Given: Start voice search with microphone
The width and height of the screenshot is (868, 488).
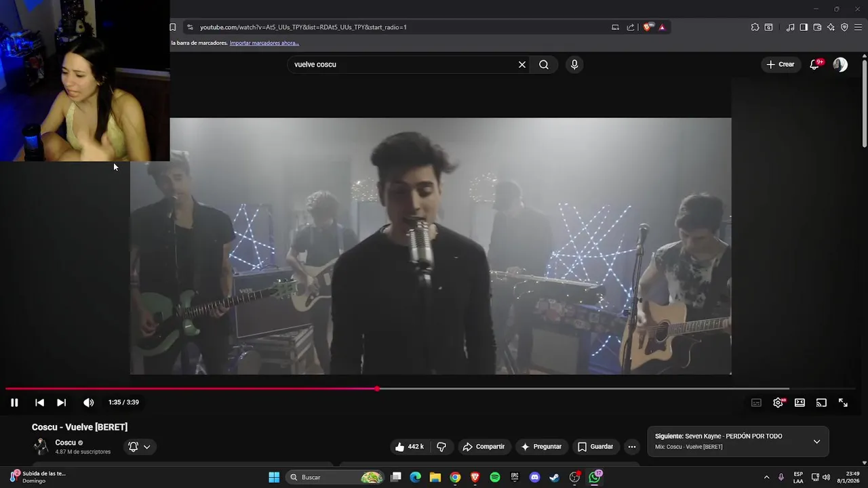Looking at the screenshot, I should coord(574,64).
